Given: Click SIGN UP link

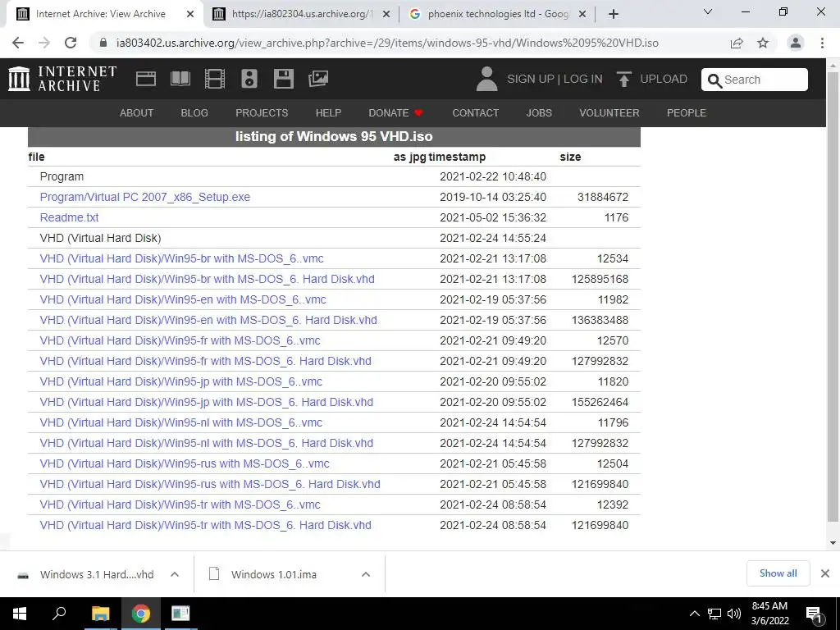Looking at the screenshot, I should 531,79.
